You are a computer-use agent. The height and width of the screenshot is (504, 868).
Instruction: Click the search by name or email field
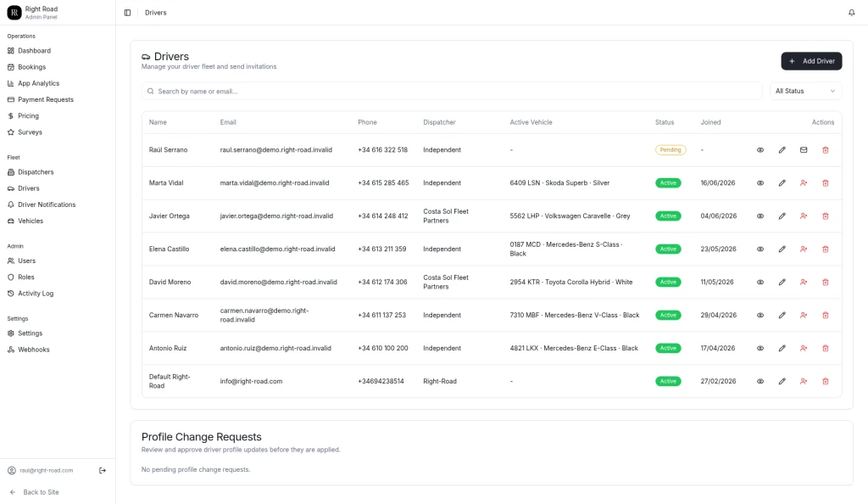coord(452,92)
